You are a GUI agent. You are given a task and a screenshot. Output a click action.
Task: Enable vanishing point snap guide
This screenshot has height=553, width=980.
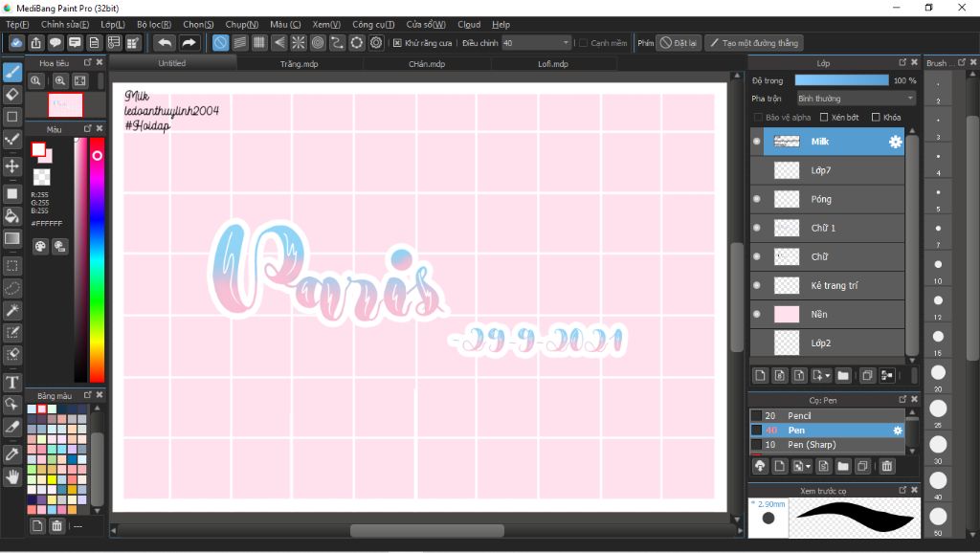[x=278, y=42]
